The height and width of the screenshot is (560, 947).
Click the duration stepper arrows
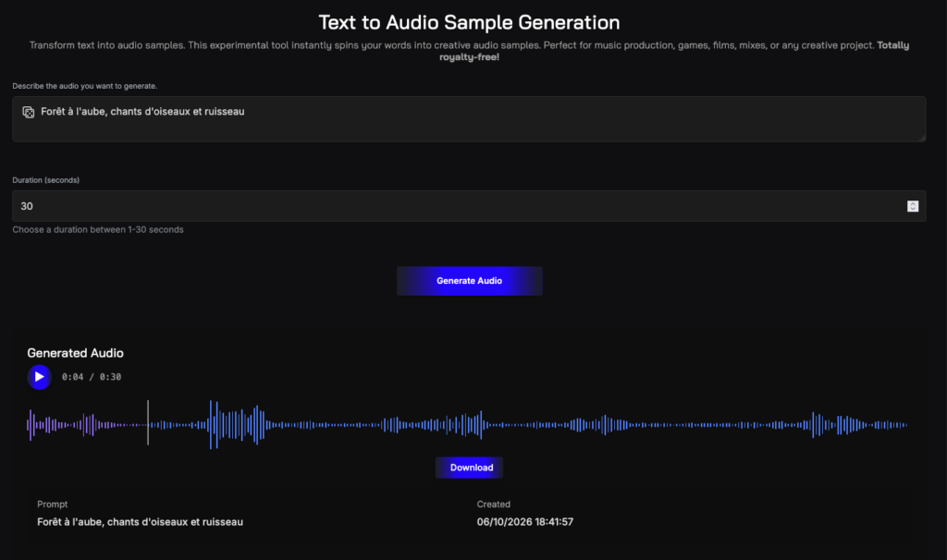[913, 206]
